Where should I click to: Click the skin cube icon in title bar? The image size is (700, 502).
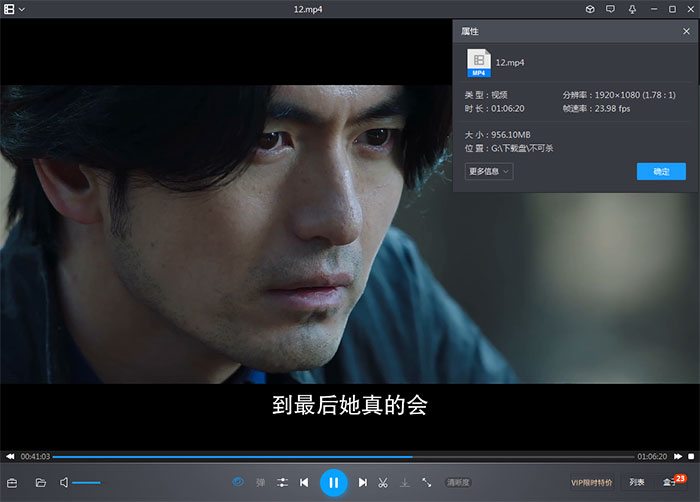590,9
